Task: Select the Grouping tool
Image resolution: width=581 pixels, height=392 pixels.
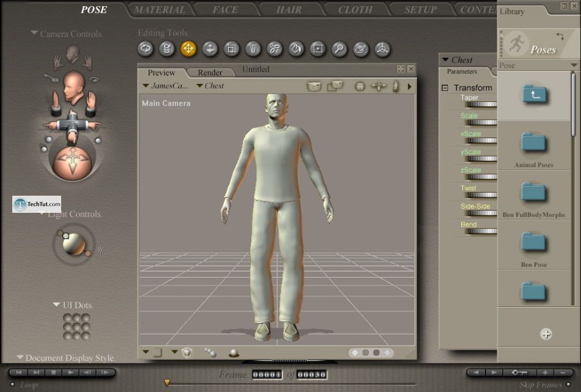Action: click(x=317, y=49)
